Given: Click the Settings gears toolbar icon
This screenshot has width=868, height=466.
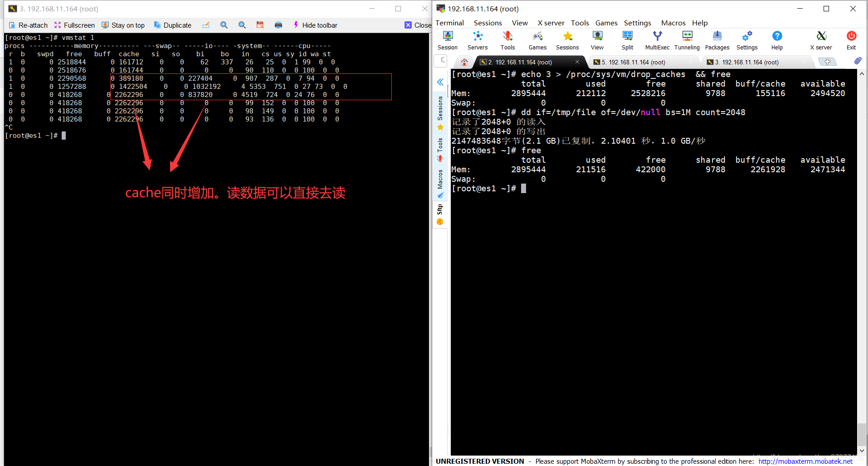Looking at the screenshot, I should pos(747,40).
